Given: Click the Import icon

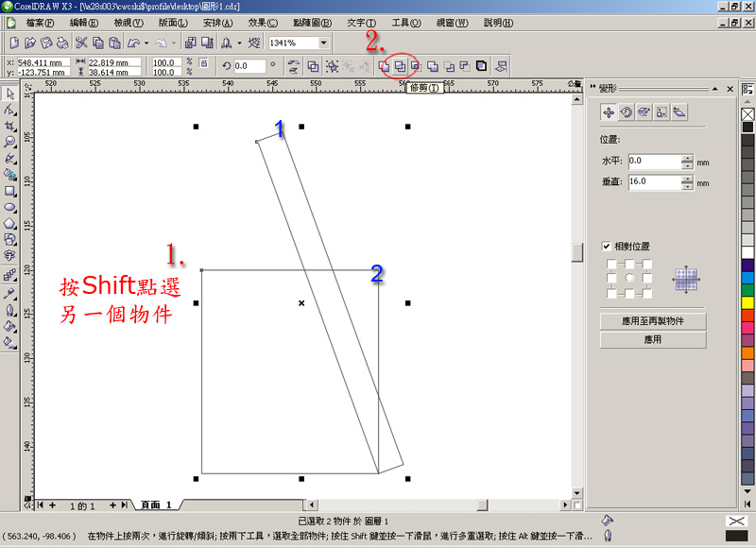Looking at the screenshot, I should point(191,43).
